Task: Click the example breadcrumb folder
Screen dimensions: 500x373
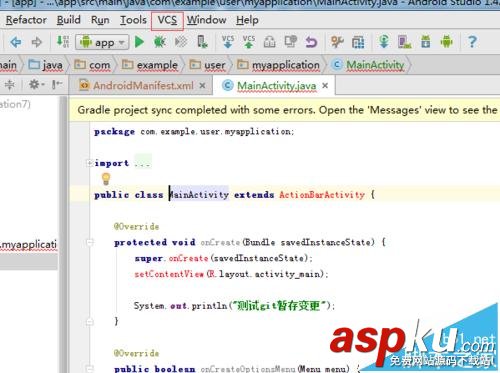Action: pos(149,65)
